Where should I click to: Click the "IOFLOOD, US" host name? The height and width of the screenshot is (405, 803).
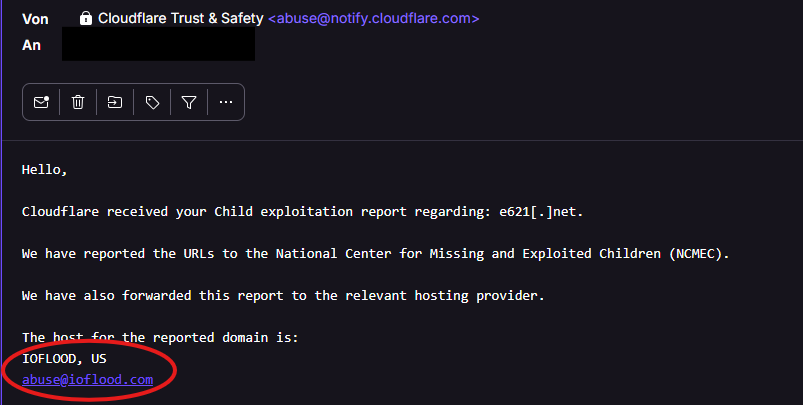tap(64, 358)
